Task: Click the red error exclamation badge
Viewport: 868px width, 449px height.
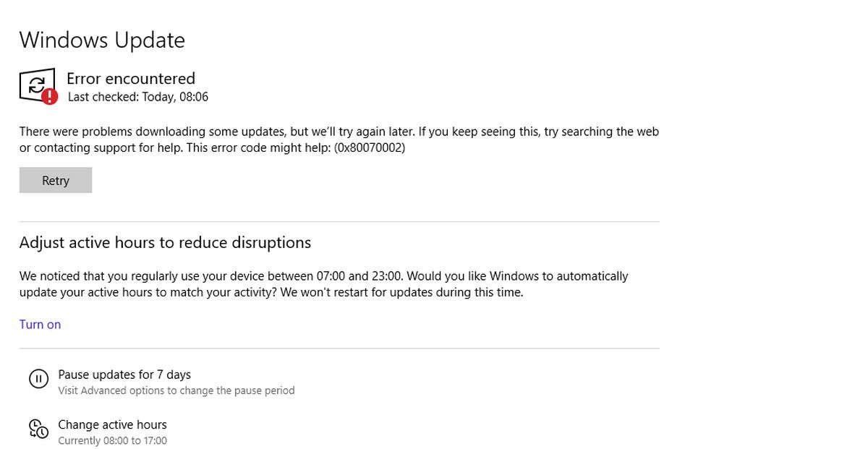Action: pos(49,97)
